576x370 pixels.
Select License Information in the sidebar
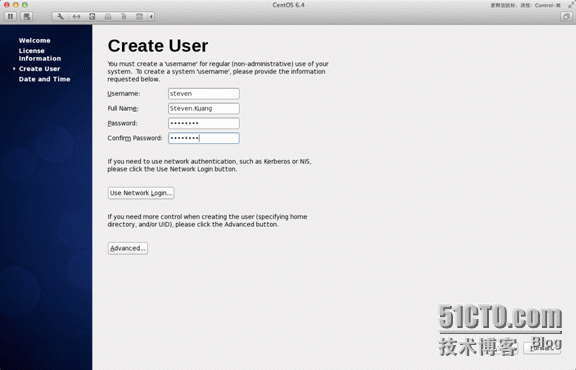[x=40, y=54]
